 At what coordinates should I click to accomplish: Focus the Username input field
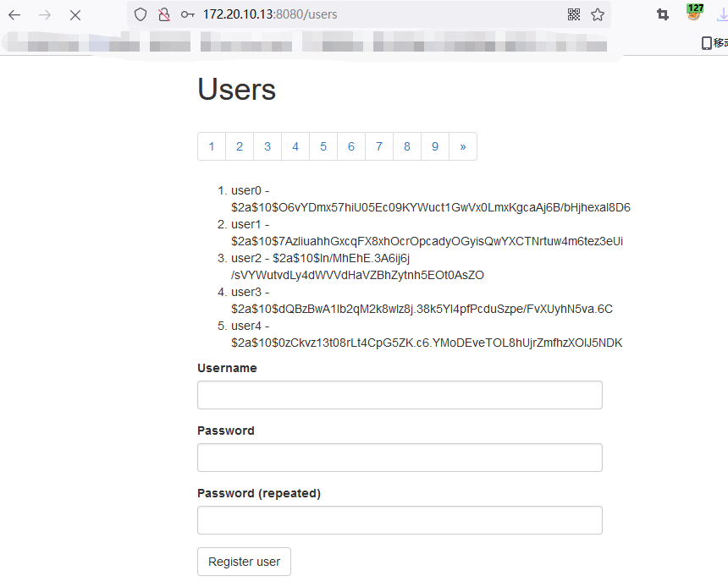(x=400, y=395)
